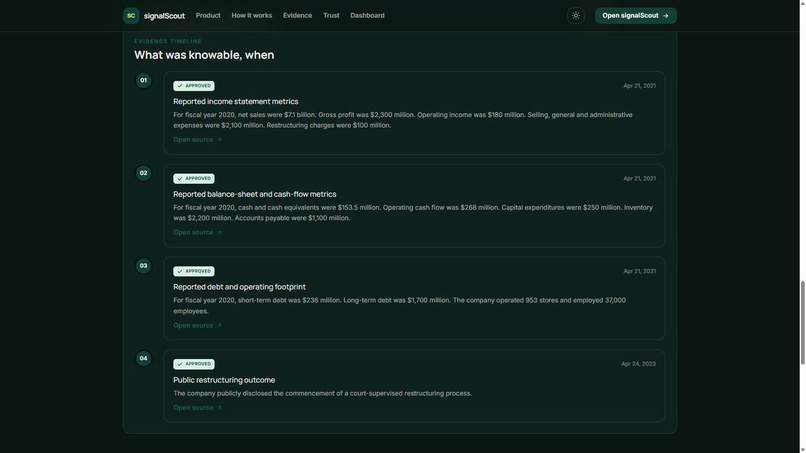Click description mentioning cash equivalents $153.5 million

[x=413, y=213]
